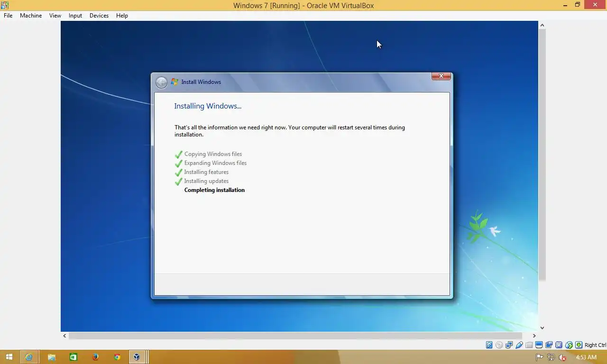Click the vertical scrollbar thumb

click(542, 155)
